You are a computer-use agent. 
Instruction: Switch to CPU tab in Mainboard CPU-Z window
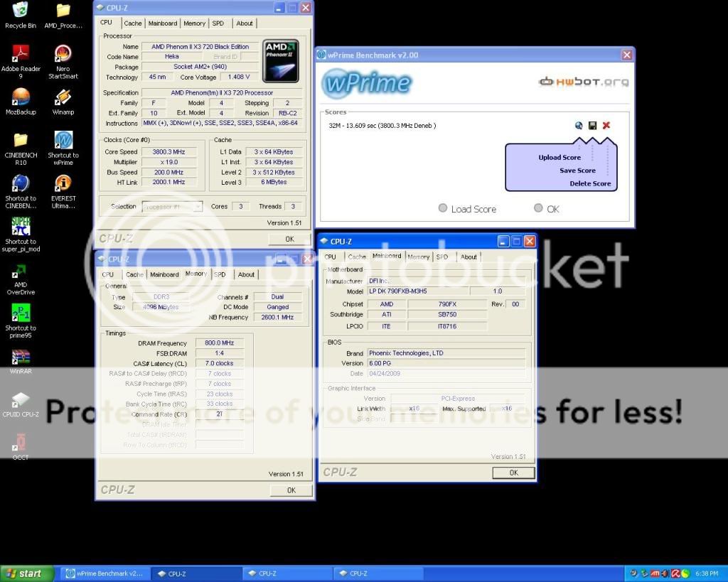coord(330,257)
